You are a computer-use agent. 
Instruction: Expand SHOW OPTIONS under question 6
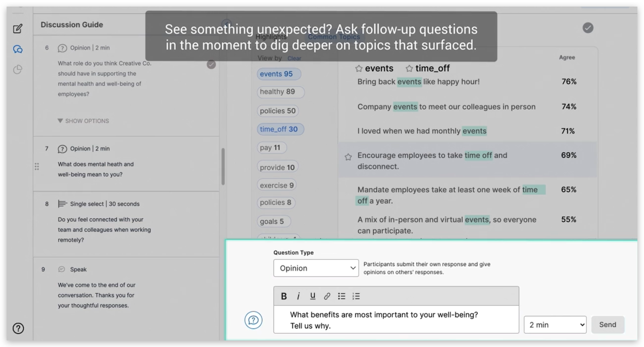point(83,121)
